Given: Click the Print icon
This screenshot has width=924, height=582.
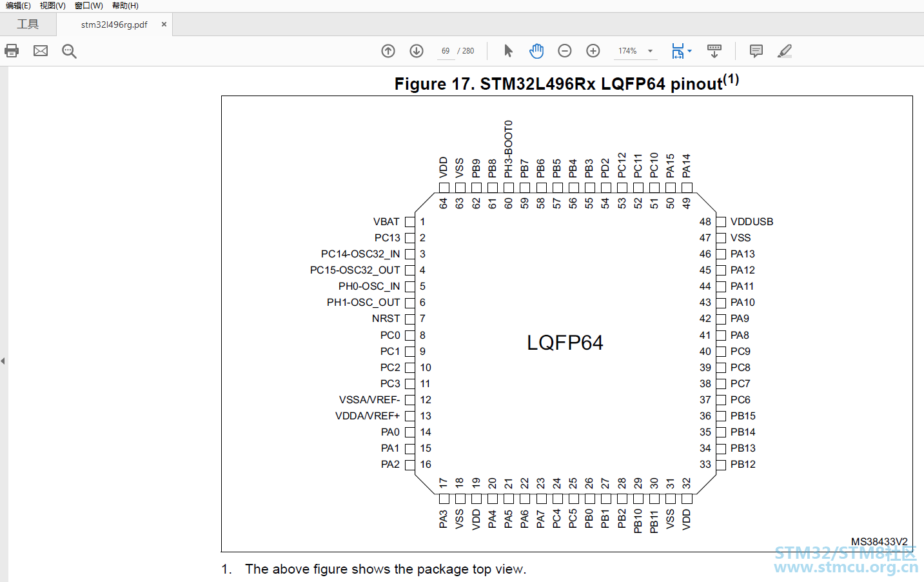Looking at the screenshot, I should [12, 51].
